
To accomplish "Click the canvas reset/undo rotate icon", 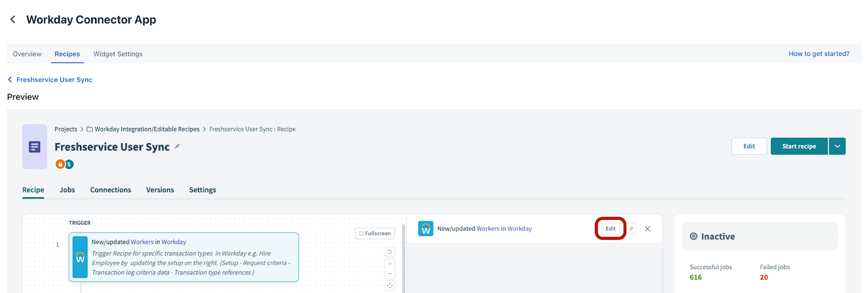I will [x=390, y=252].
